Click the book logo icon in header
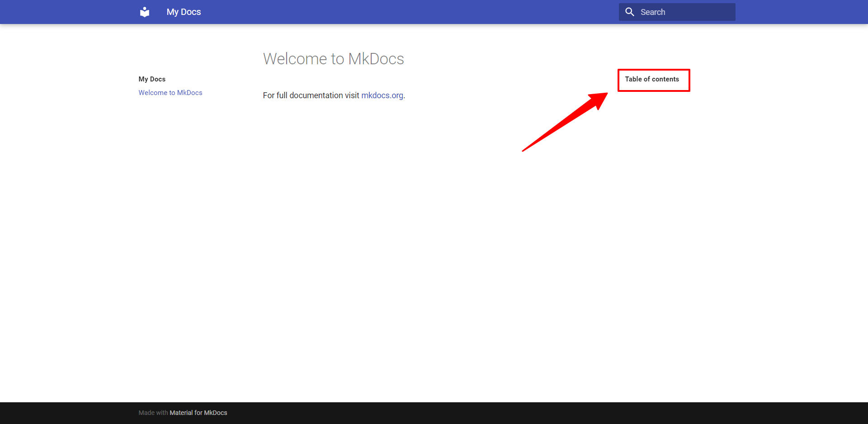Screen dimensions: 868x424 coord(145,12)
